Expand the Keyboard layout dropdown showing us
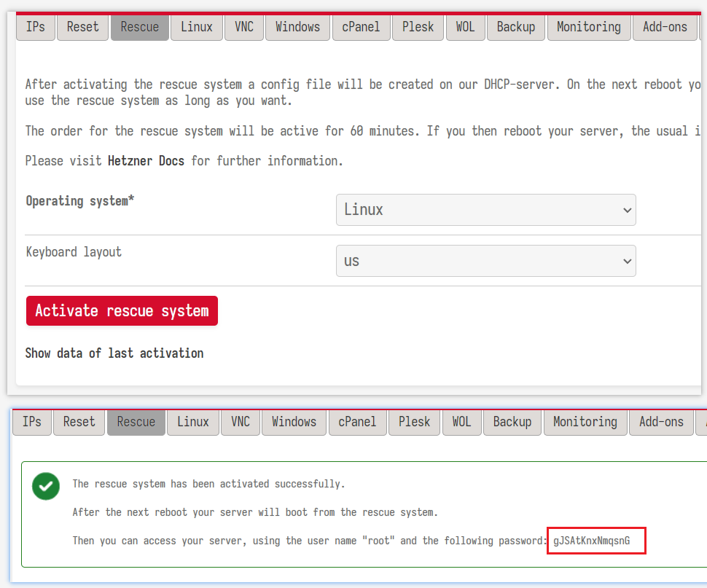 coord(485,261)
